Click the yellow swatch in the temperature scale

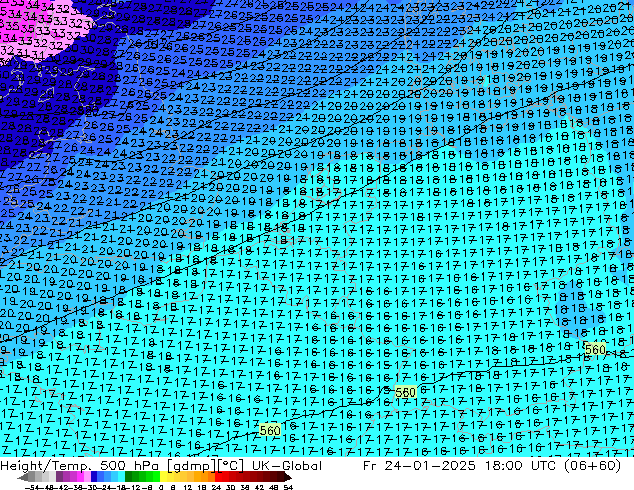163,478
